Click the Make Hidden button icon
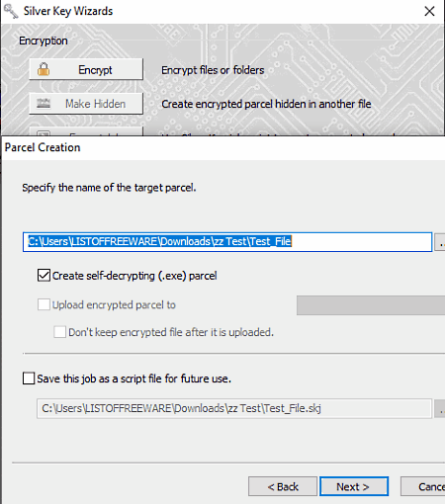 pos(44,104)
